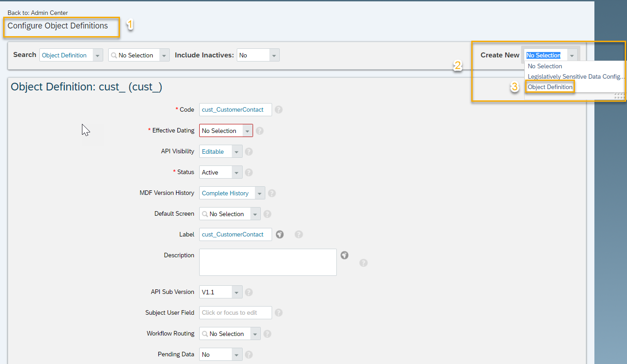Expand MDF Version History Complete History dropdown
Image resolution: width=627 pixels, height=364 pixels.
(260, 193)
